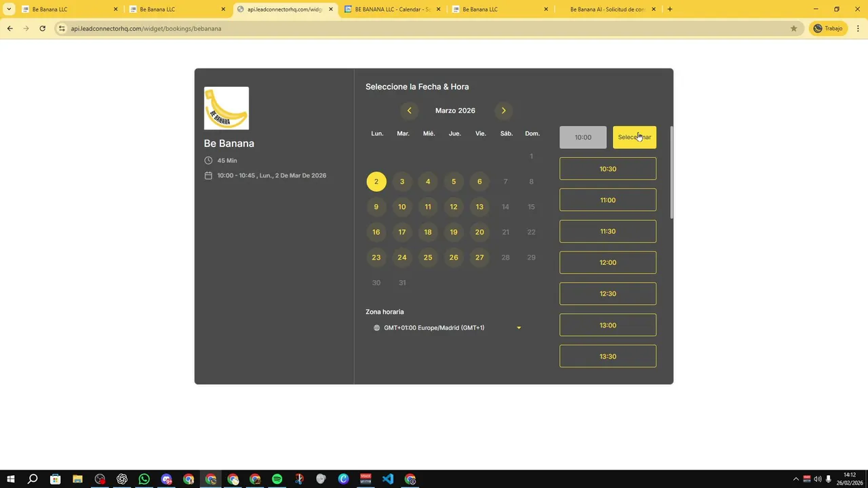Click the microphone icon in system tray
Screen dimensions: 868x488
coord(828,479)
